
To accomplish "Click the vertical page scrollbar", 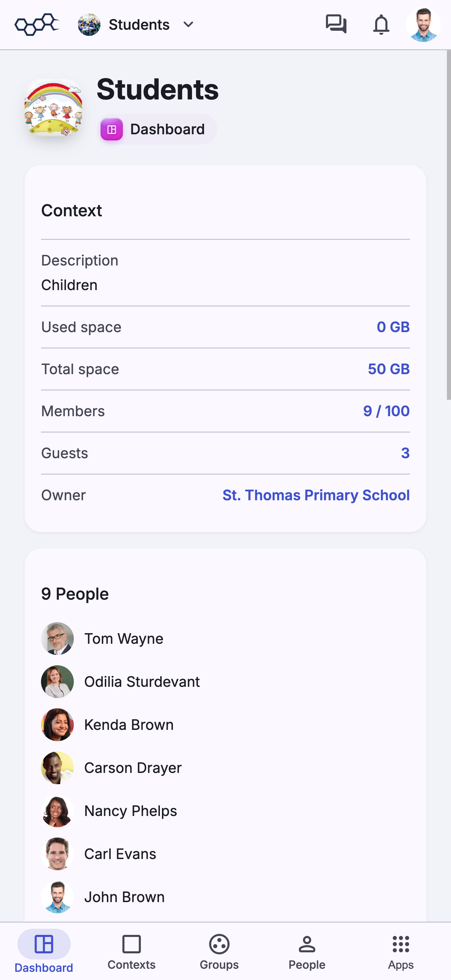I will click(448, 224).
